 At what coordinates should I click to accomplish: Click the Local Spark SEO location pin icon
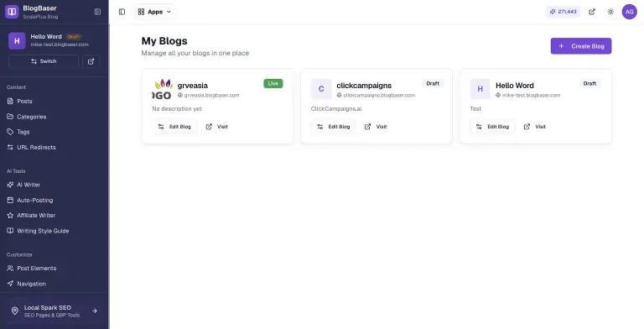tap(15, 311)
